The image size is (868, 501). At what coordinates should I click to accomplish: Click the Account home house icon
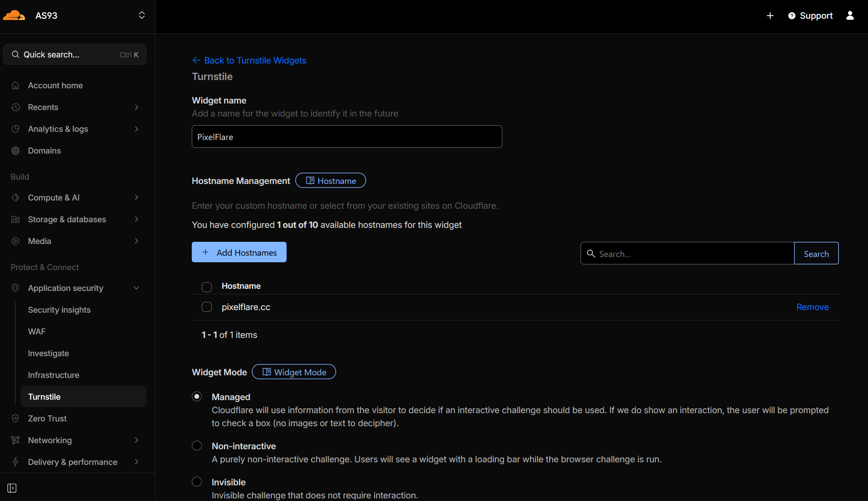16,86
